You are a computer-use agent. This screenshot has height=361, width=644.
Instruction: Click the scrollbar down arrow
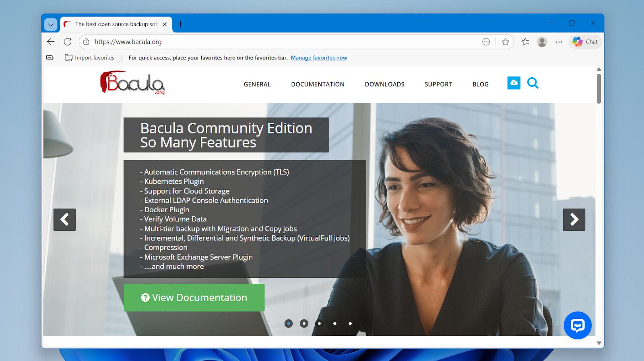[x=599, y=343]
